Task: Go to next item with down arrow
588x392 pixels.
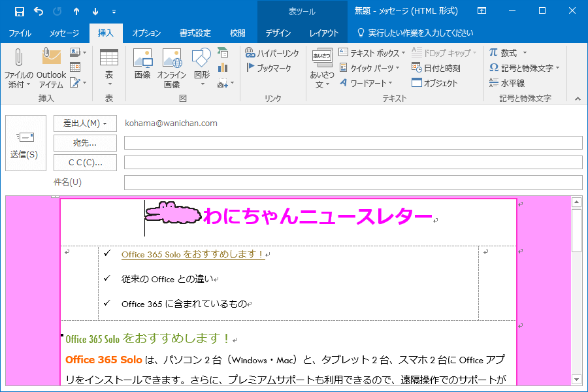Action: click(x=95, y=12)
